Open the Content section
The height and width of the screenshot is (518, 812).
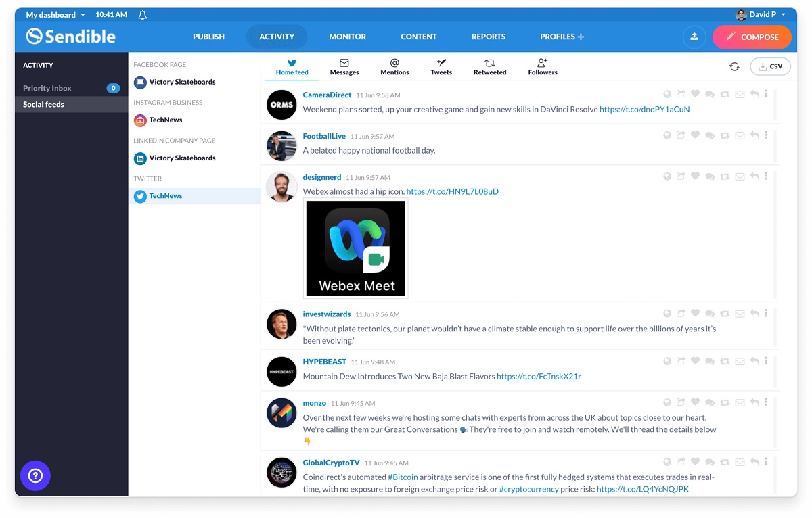pyautogui.click(x=419, y=37)
